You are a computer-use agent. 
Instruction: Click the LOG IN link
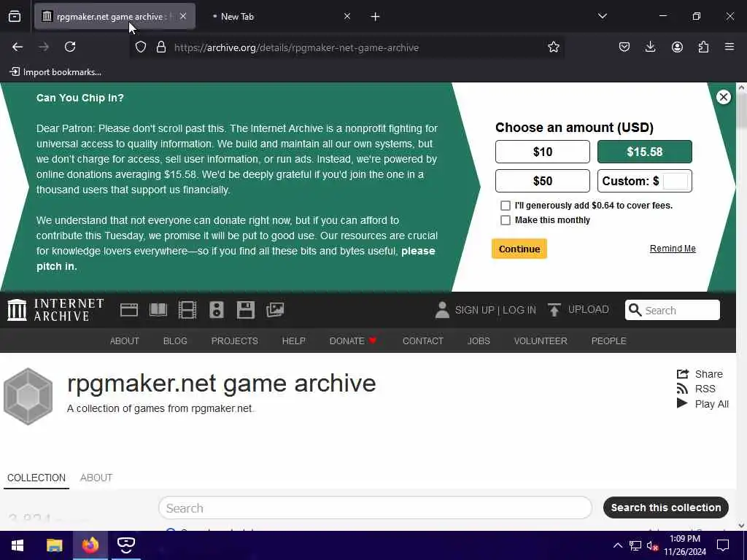[x=519, y=310]
